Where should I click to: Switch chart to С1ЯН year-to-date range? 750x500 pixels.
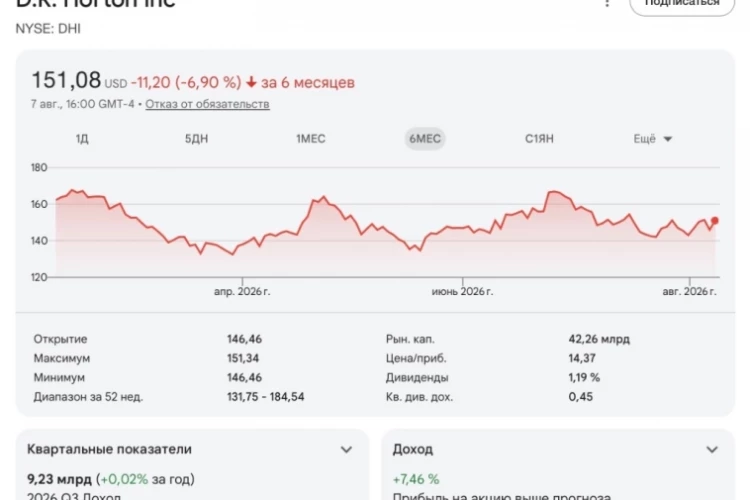point(539,139)
